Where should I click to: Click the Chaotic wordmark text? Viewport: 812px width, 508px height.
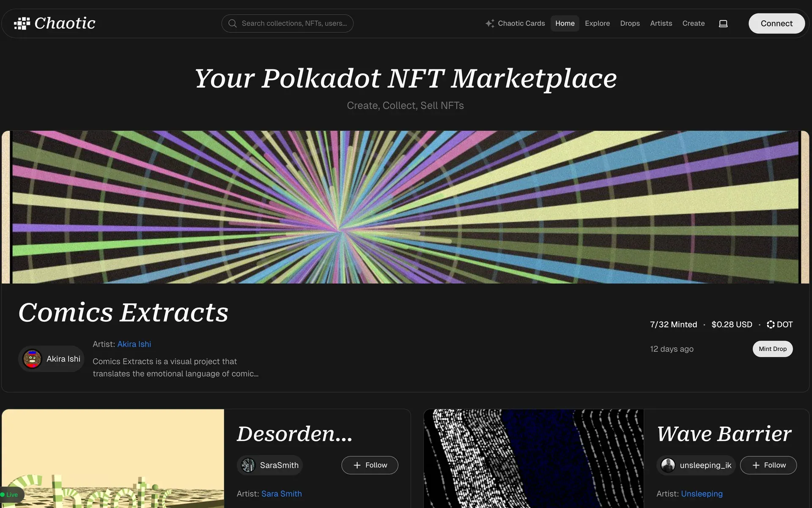[x=65, y=23]
